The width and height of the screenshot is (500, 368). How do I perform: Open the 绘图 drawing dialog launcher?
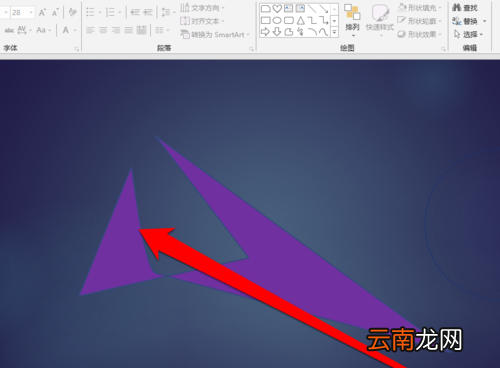(443, 49)
